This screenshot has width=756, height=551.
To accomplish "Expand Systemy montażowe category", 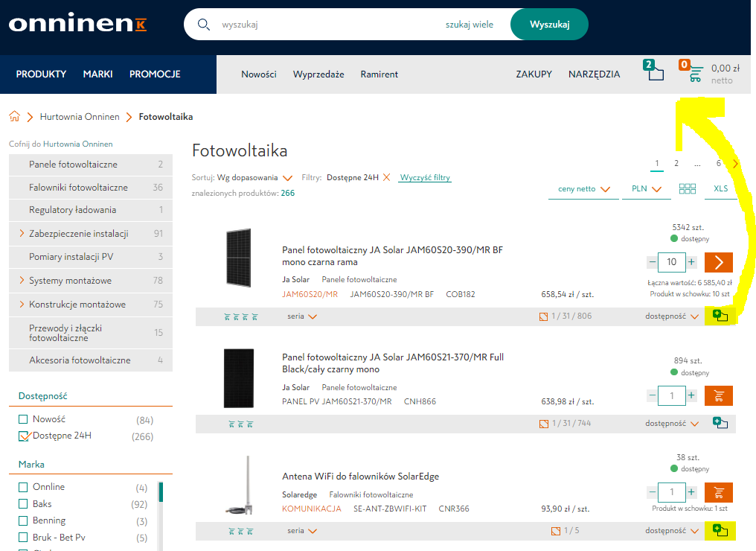I will [22, 280].
